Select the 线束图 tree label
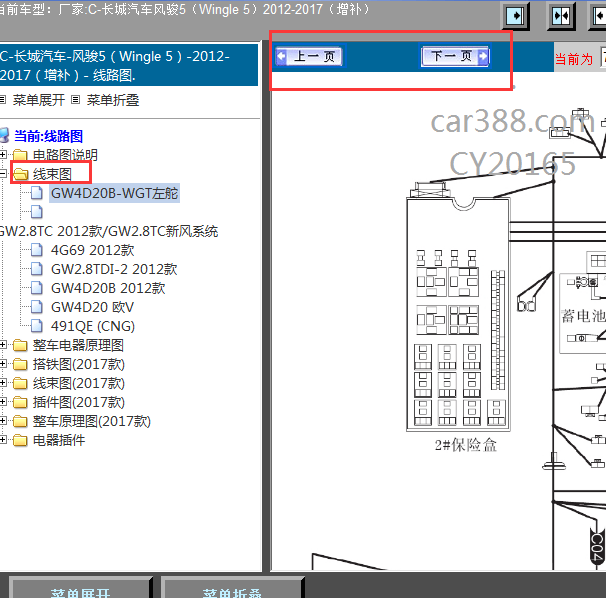The height and width of the screenshot is (598, 606). coord(52,174)
